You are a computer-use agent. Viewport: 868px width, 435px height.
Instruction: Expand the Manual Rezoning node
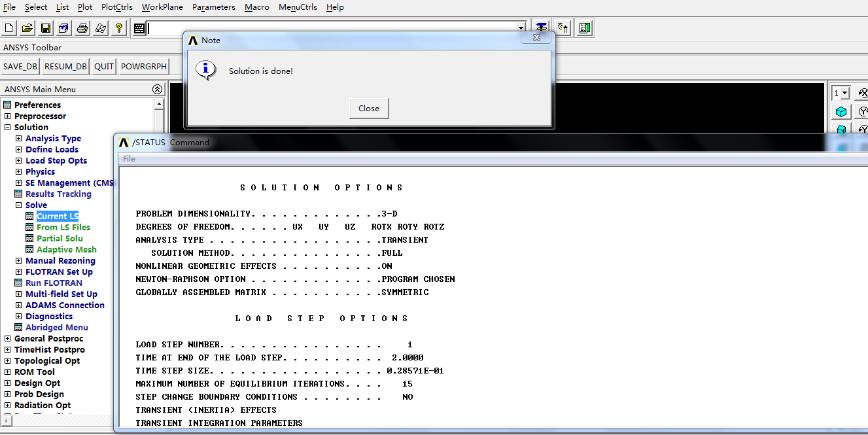[18, 260]
